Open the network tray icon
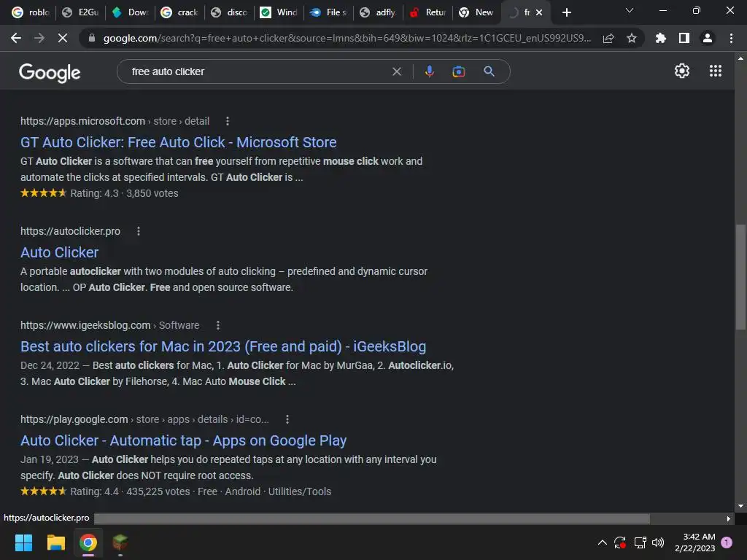The height and width of the screenshot is (560, 747). tap(640, 542)
